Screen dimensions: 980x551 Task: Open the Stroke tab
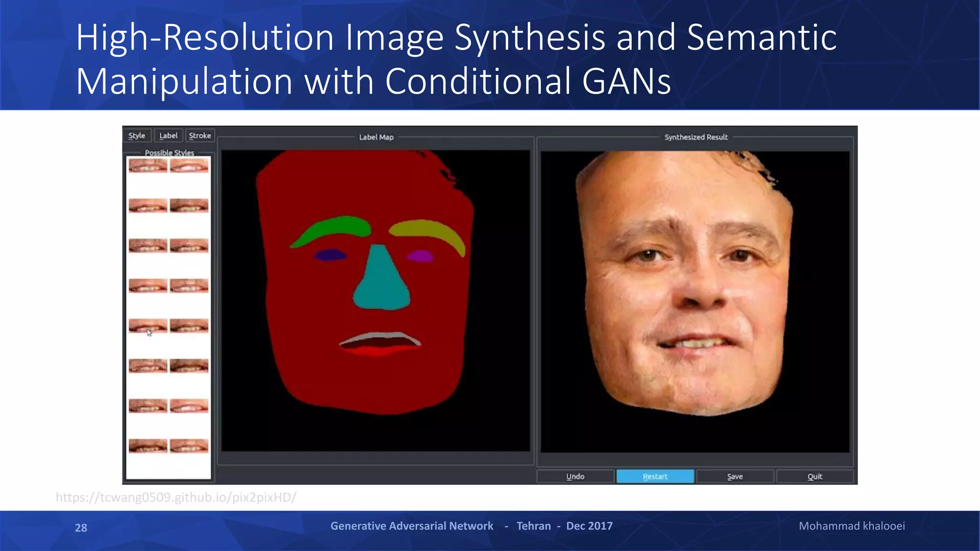point(200,136)
